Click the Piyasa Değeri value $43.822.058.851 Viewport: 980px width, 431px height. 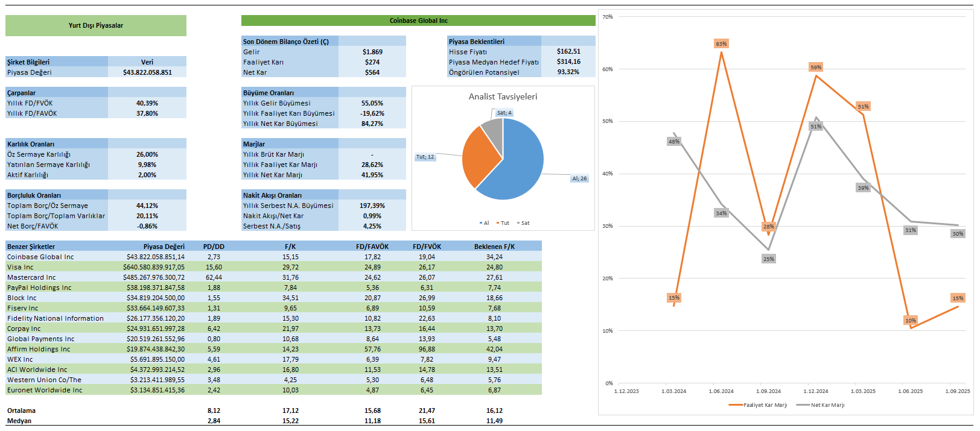(x=147, y=72)
